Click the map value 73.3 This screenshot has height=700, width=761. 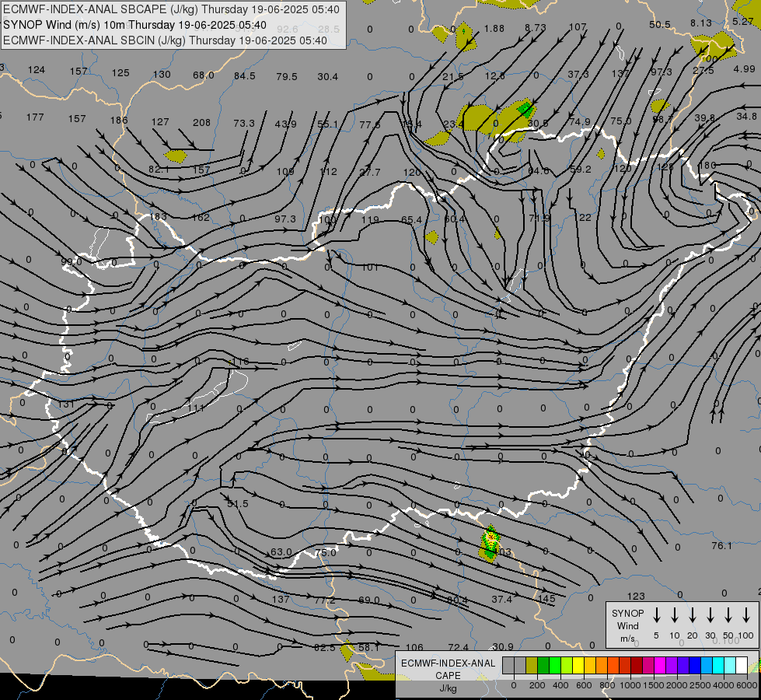pos(243,123)
